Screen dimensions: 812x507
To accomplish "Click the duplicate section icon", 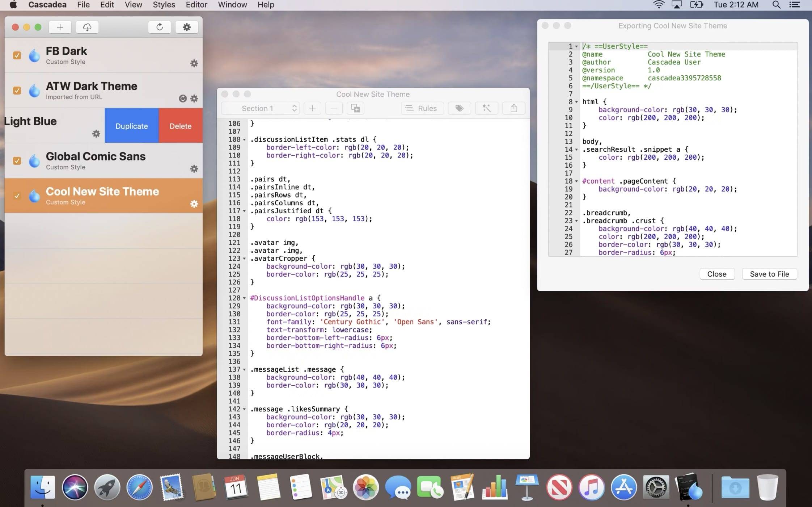I will click(355, 108).
